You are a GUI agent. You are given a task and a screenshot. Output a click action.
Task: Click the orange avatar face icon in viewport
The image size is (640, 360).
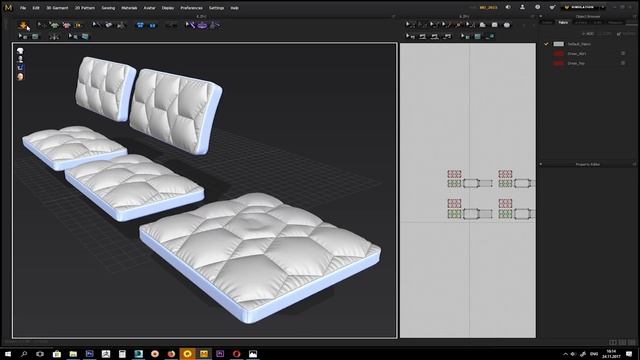click(x=20, y=76)
